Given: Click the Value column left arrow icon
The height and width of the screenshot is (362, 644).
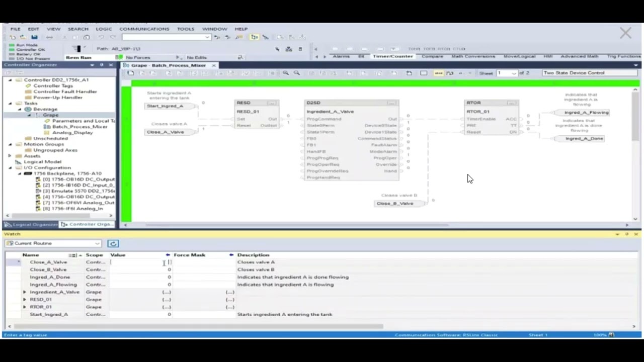Looking at the screenshot, I should (x=168, y=255).
